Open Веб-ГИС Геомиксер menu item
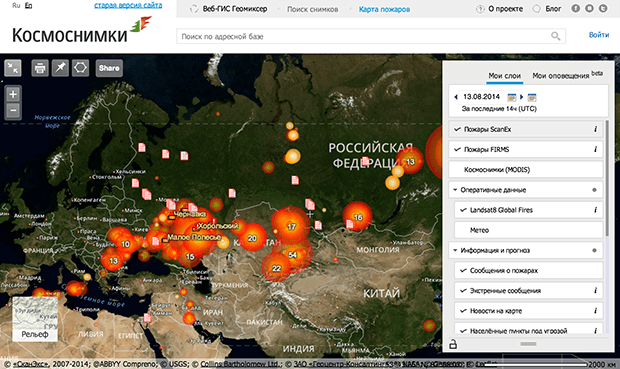The image size is (620, 369). coord(235,9)
